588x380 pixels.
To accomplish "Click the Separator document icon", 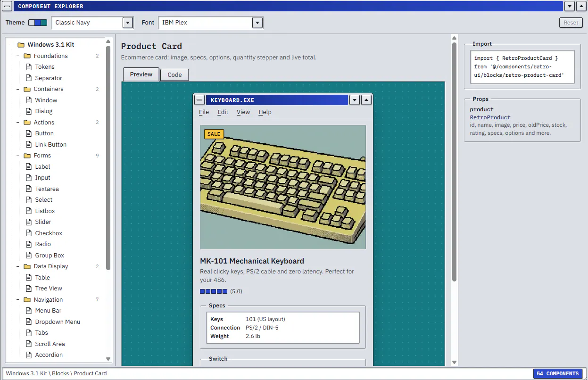I will click(28, 78).
